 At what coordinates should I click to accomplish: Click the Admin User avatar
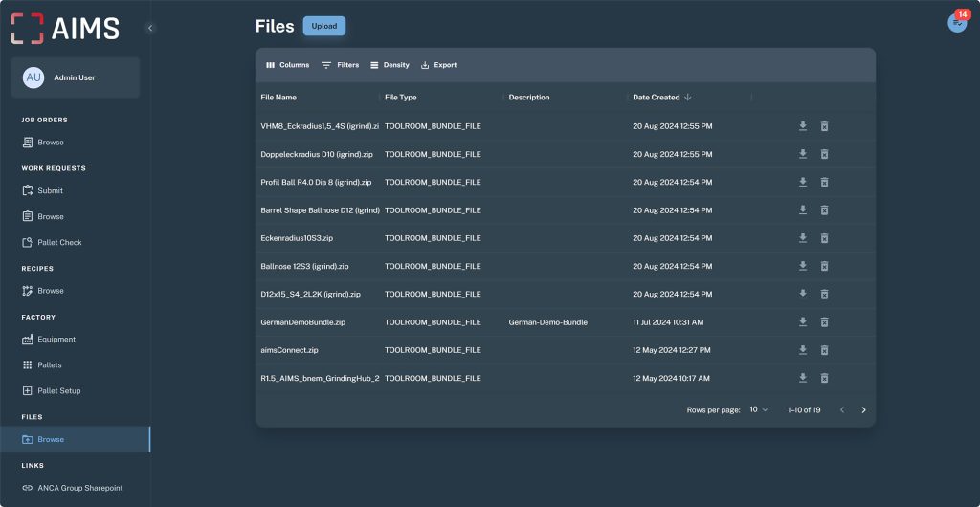(33, 77)
